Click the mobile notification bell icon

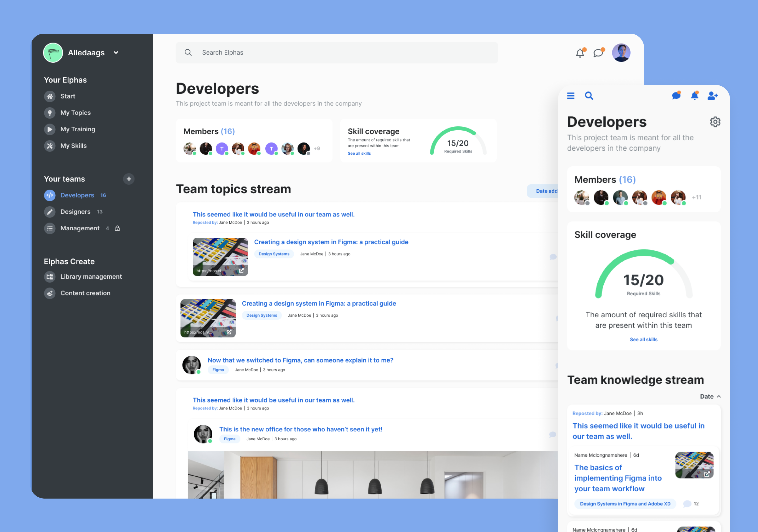pos(694,96)
